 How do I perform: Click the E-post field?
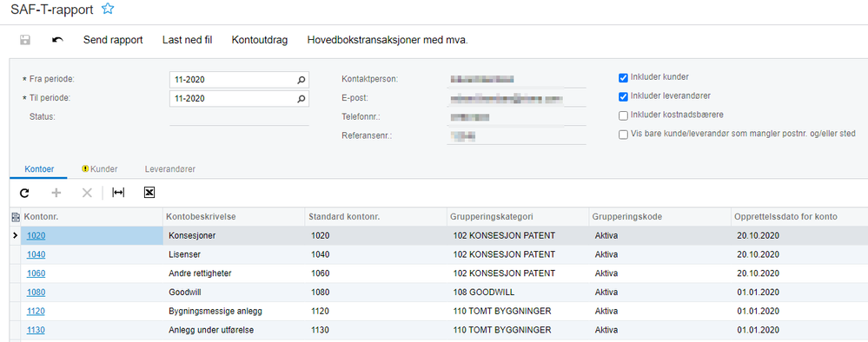(516, 98)
